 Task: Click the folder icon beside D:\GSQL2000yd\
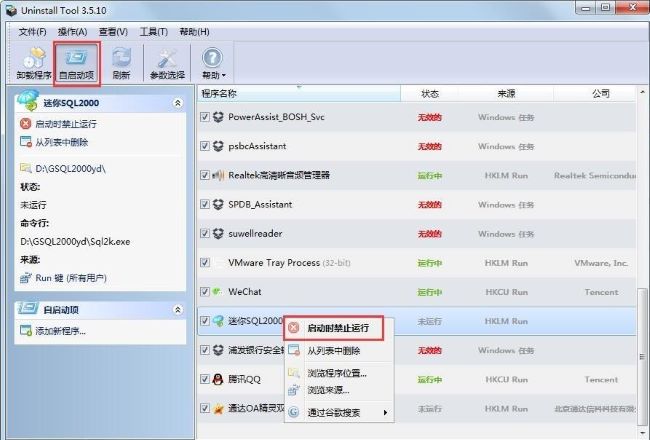[26, 168]
